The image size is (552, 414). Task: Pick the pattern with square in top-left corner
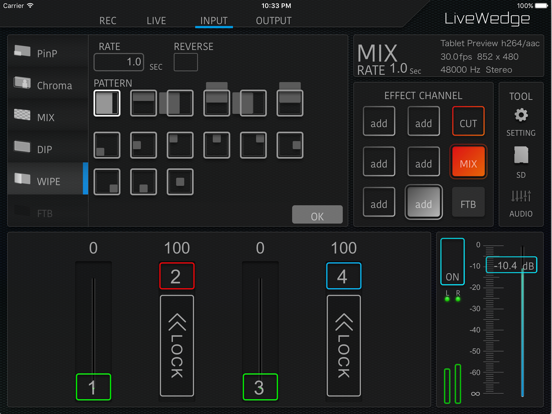click(x=180, y=145)
